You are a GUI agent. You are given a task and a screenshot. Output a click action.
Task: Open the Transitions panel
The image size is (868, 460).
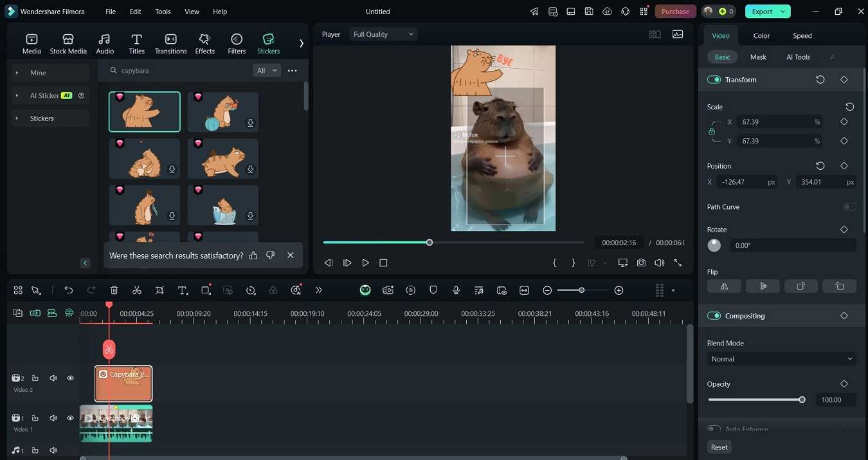pos(170,44)
